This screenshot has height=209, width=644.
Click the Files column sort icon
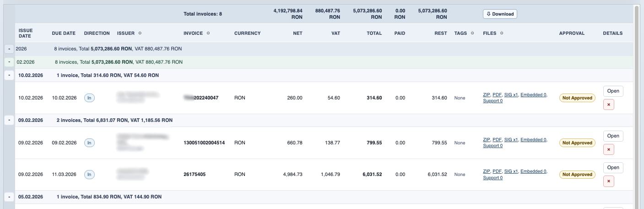pos(502,33)
